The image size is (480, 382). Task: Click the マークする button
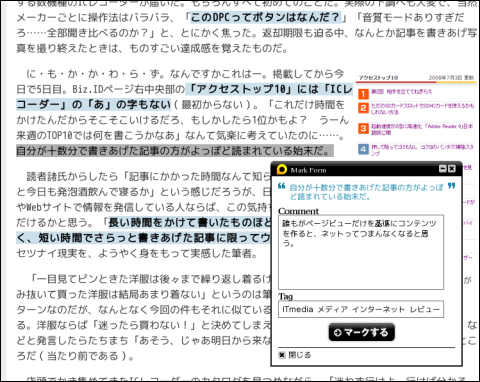point(361,332)
